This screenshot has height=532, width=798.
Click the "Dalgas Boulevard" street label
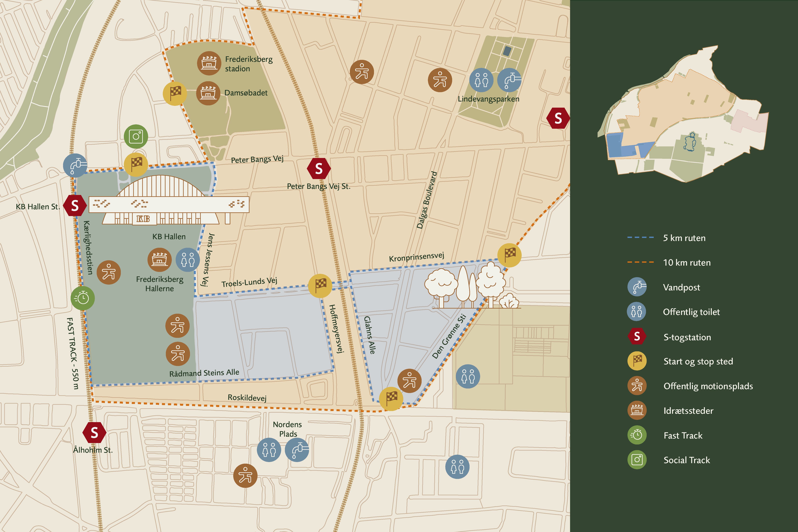(x=427, y=200)
